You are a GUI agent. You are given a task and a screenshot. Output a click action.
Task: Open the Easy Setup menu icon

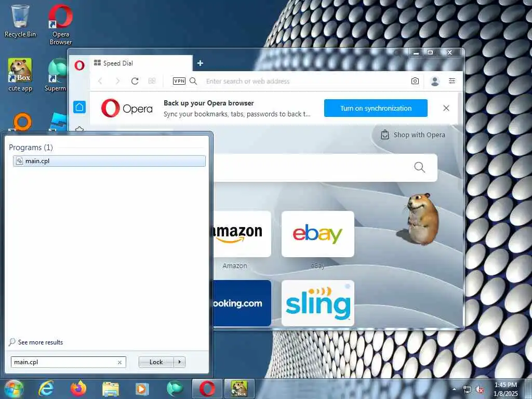click(452, 81)
